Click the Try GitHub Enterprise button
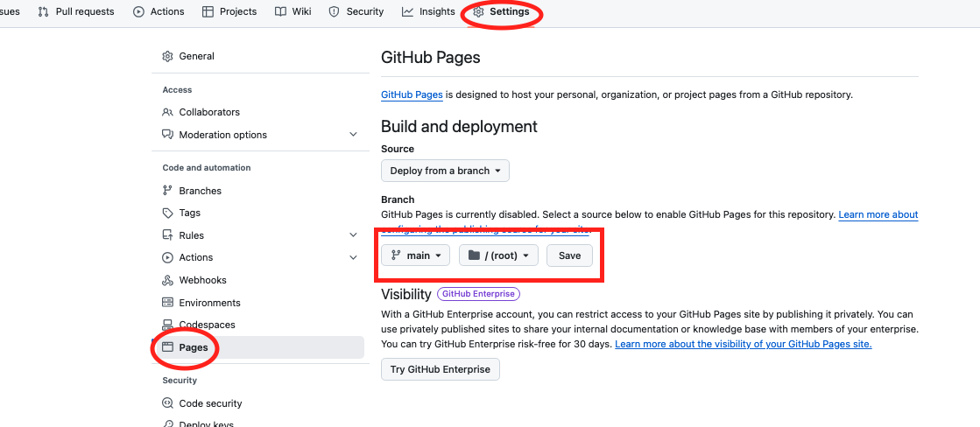 point(440,369)
